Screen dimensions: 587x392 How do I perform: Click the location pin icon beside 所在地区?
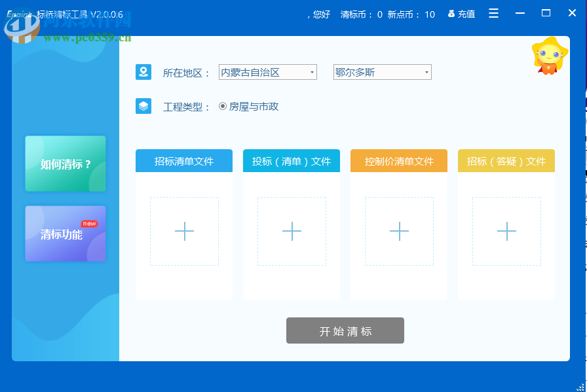point(145,72)
